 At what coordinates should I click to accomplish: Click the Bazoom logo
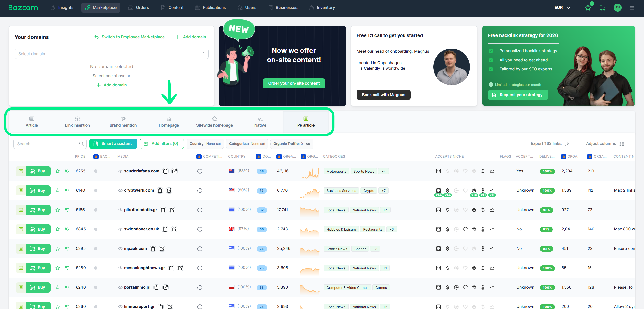(23, 8)
